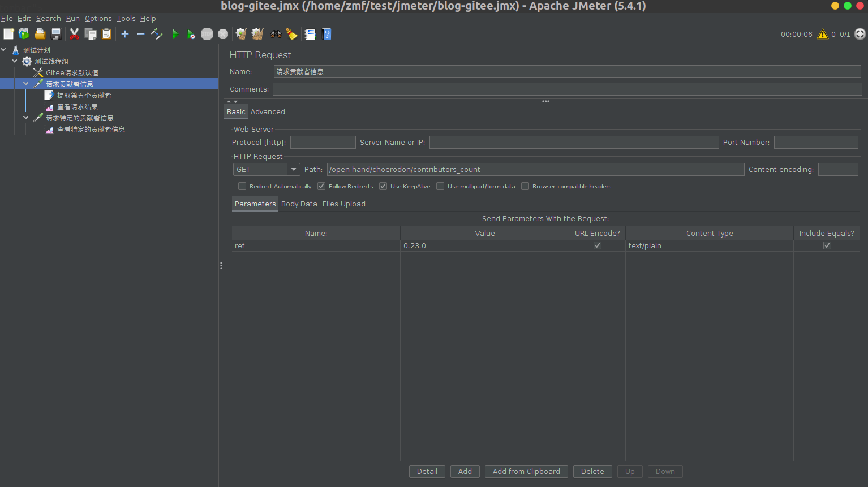Click the blue minus Collapse All icon
The width and height of the screenshot is (868, 487).
click(x=140, y=34)
